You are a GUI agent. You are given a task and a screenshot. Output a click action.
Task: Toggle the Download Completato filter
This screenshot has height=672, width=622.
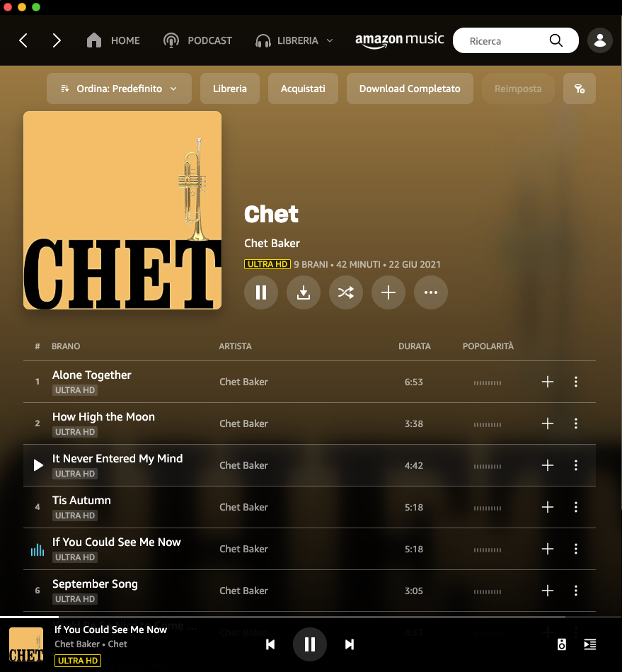point(410,89)
